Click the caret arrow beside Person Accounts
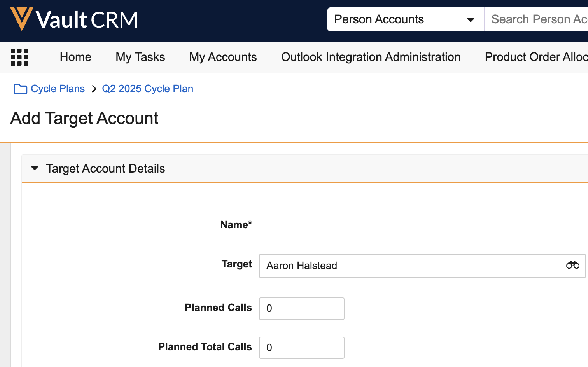Image resolution: width=588 pixels, height=367 pixels. point(471,20)
